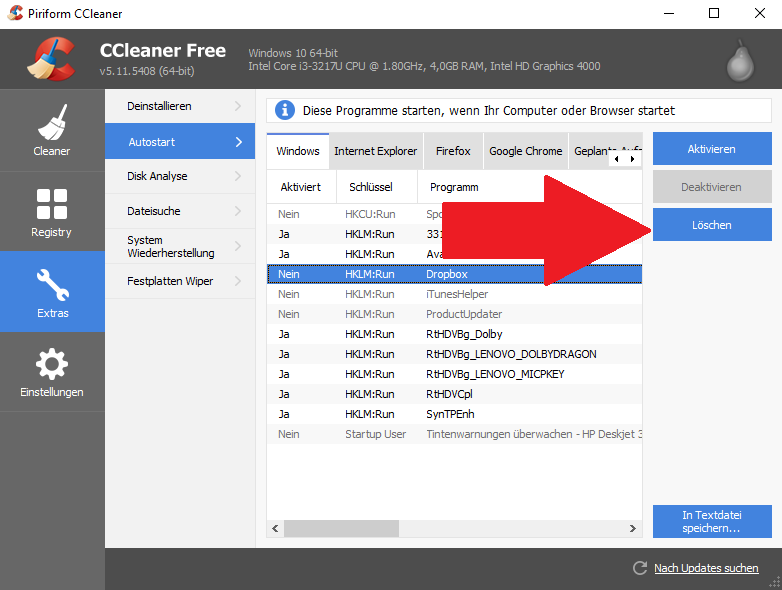Open Einstellungen gear icon

[x=51, y=371]
